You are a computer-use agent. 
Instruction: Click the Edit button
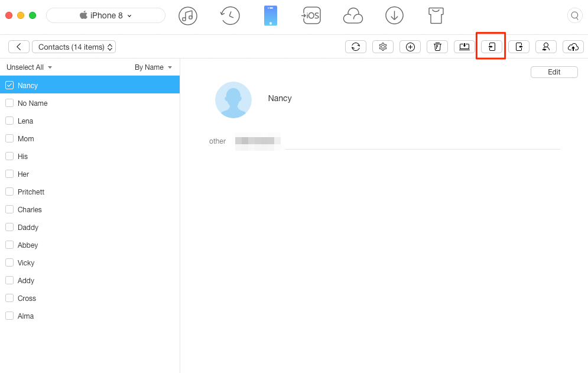tap(554, 72)
